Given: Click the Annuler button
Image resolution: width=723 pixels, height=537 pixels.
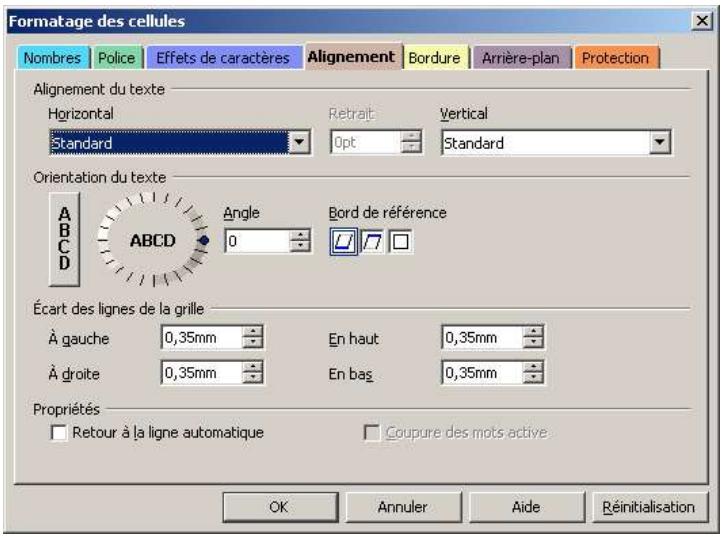Looking at the screenshot, I should (403, 507).
